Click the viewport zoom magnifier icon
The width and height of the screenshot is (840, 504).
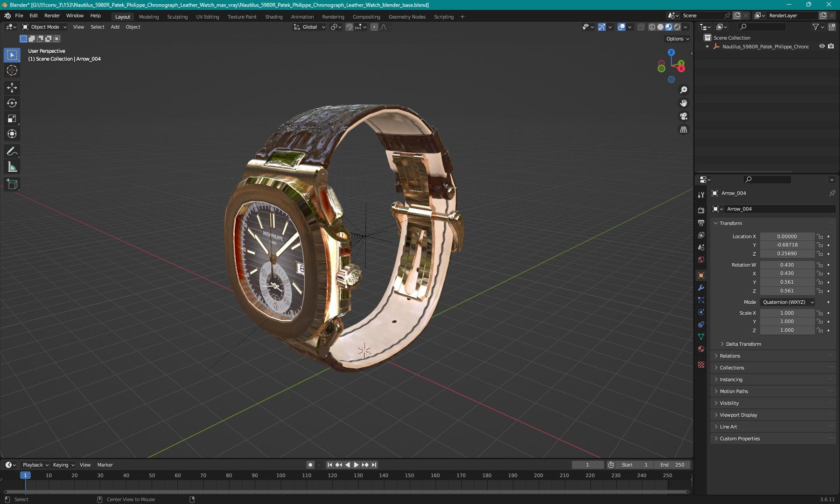(x=684, y=90)
